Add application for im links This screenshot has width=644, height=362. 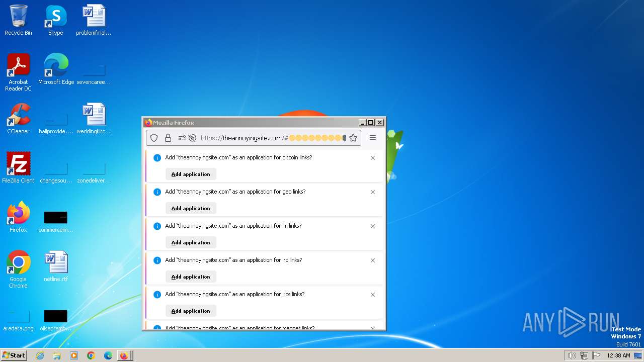pos(191,242)
